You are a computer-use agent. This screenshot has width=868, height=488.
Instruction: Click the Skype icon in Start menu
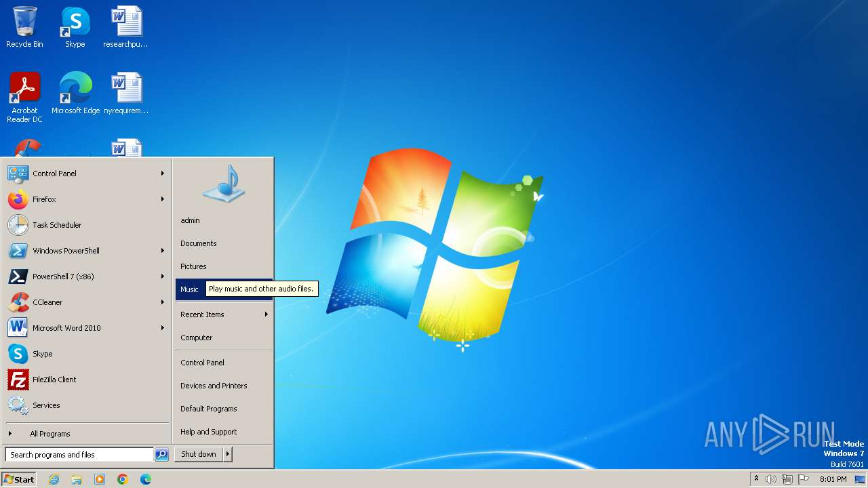click(18, 354)
